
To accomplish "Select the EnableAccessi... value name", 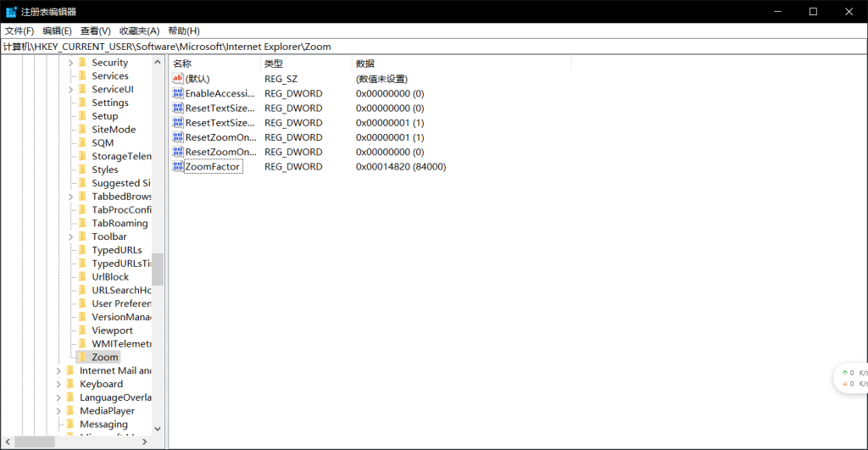I will [220, 93].
